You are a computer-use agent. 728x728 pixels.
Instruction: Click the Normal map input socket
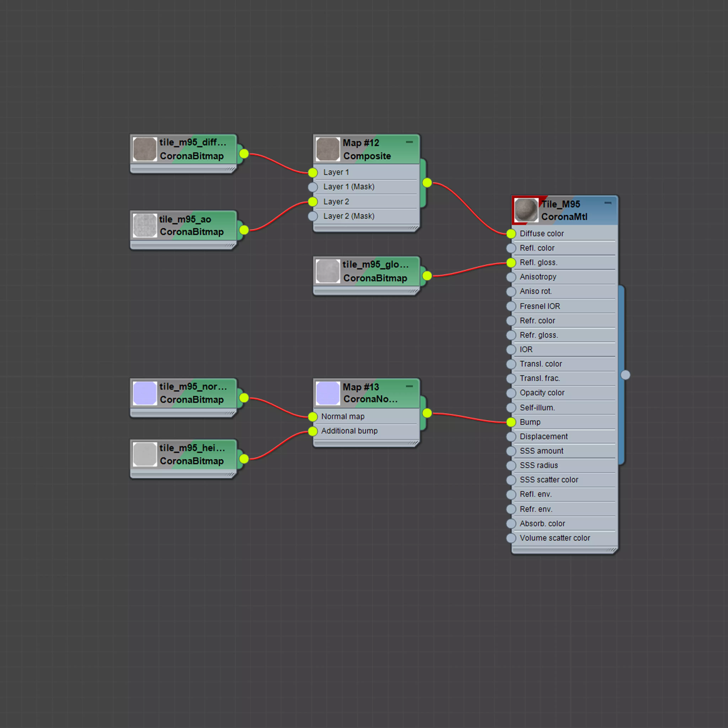pyautogui.click(x=313, y=417)
